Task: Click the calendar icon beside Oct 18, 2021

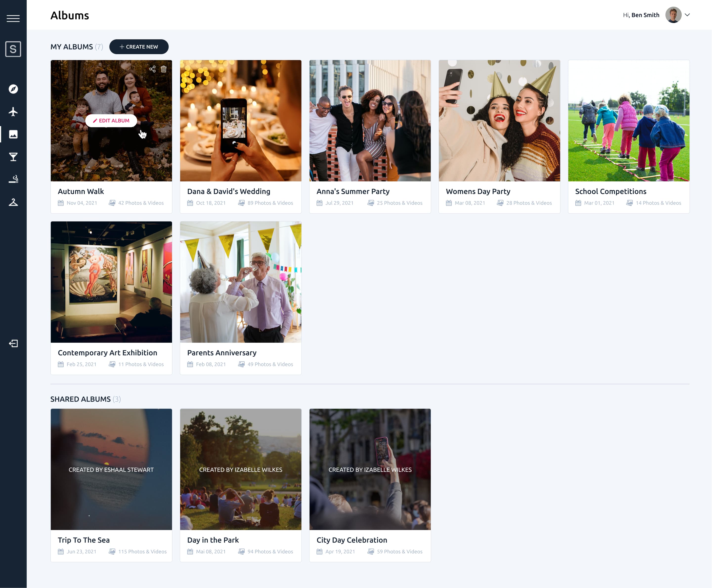Action: (190, 203)
